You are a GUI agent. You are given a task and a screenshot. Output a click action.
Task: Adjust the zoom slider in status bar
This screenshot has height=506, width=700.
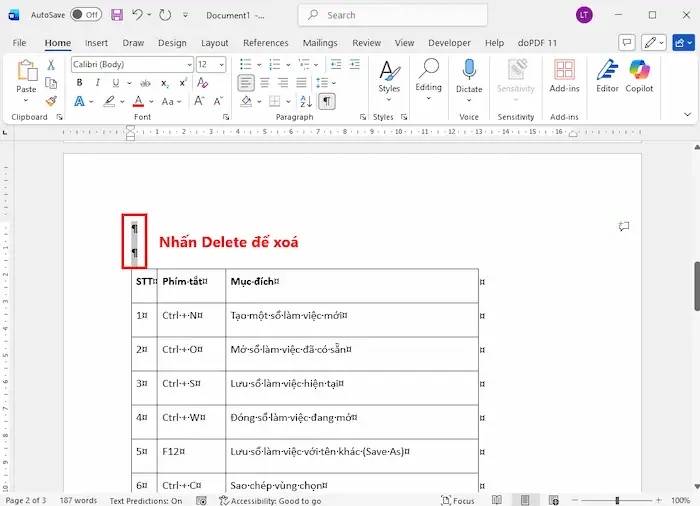point(617,500)
